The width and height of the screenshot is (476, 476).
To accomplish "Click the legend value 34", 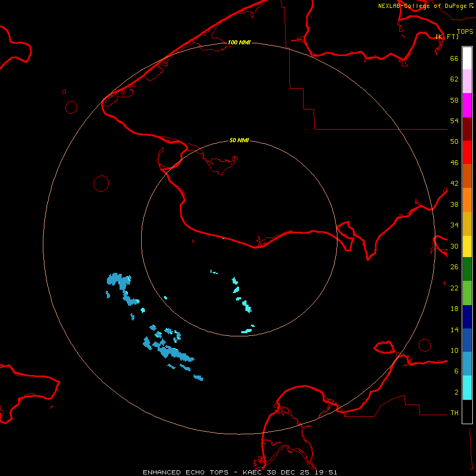I will [454, 225].
